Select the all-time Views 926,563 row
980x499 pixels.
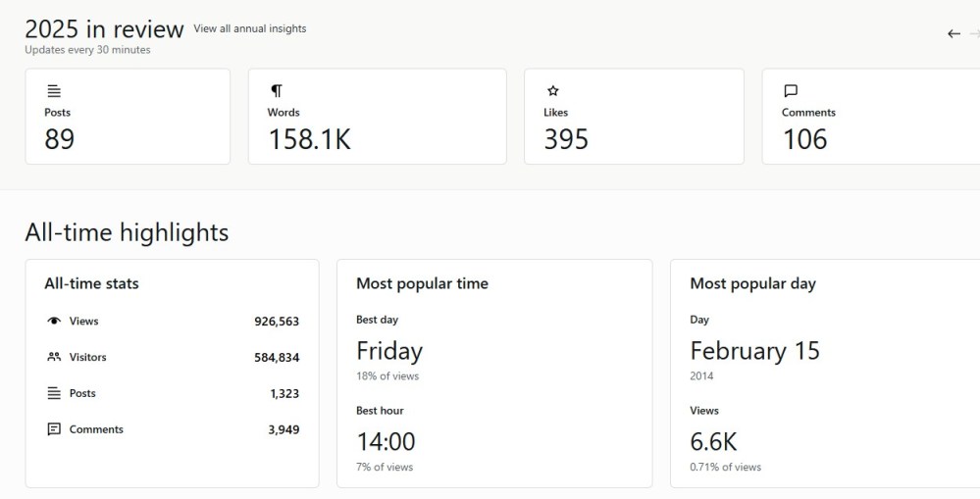(x=172, y=322)
